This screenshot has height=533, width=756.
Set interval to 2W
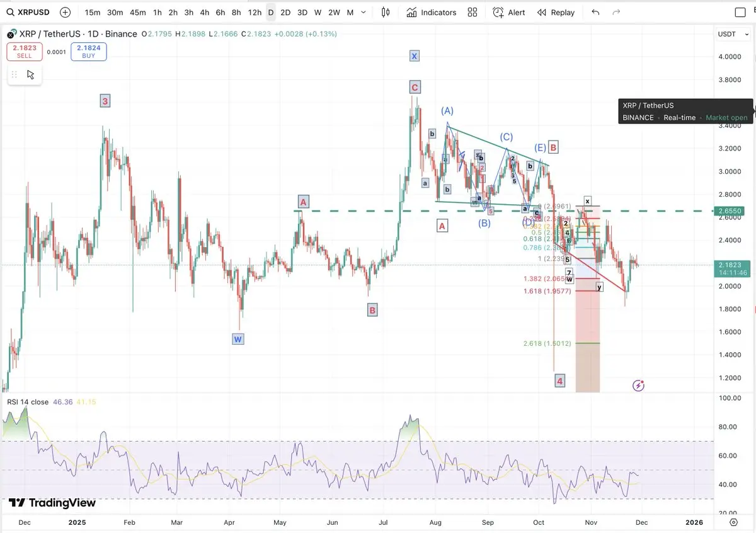pos(335,12)
